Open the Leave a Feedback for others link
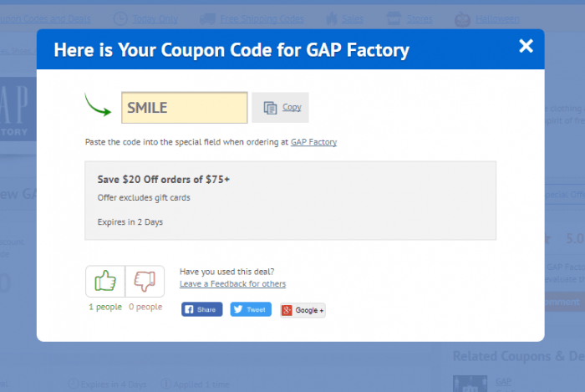585x392 pixels. click(232, 284)
